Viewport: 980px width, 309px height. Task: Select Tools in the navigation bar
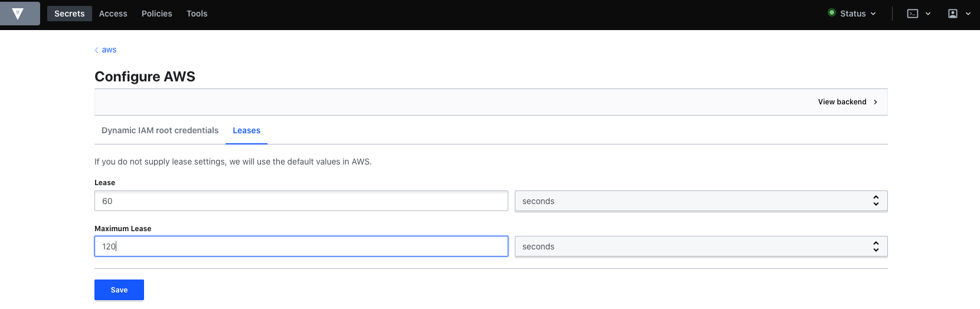click(197, 14)
